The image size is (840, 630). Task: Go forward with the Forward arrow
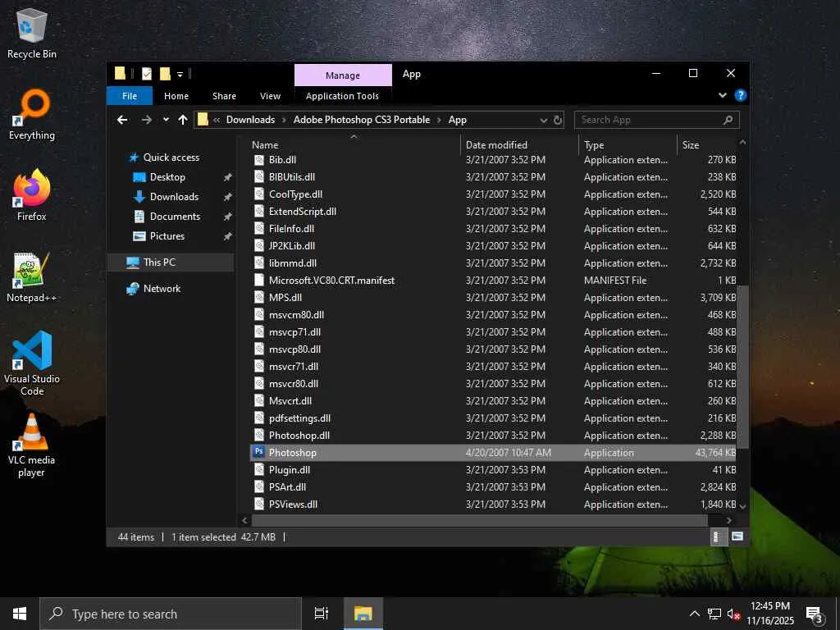(x=146, y=120)
